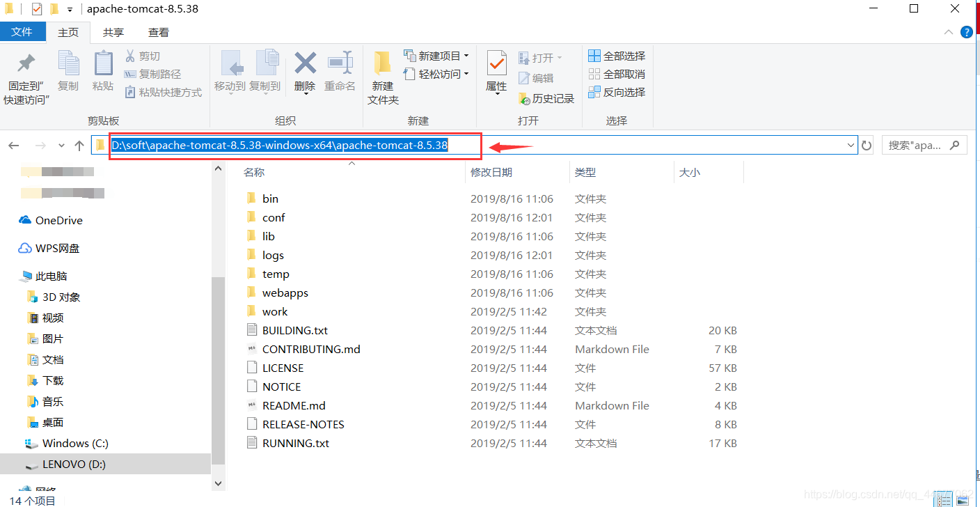The height and width of the screenshot is (507, 980).
Task: Click the Delete (删除) X icon
Action: click(305, 64)
